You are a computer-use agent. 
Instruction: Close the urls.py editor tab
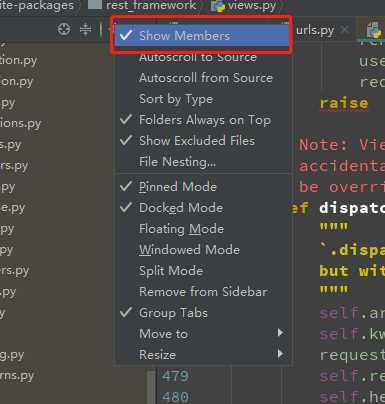pos(345,30)
